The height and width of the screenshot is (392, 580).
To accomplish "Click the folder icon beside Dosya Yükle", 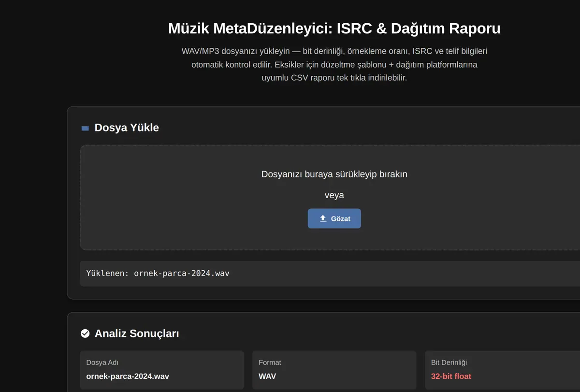I will click(x=85, y=128).
